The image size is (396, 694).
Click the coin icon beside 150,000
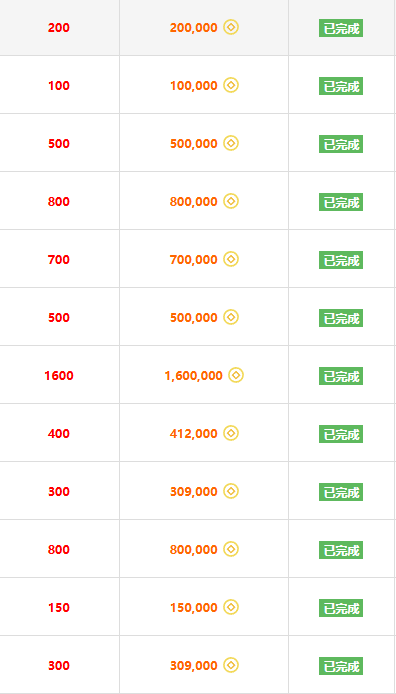pyautogui.click(x=231, y=607)
